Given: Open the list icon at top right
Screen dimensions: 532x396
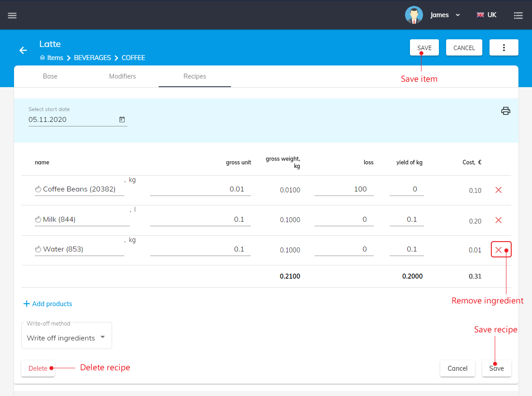Looking at the screenshot, I should 518,15.
